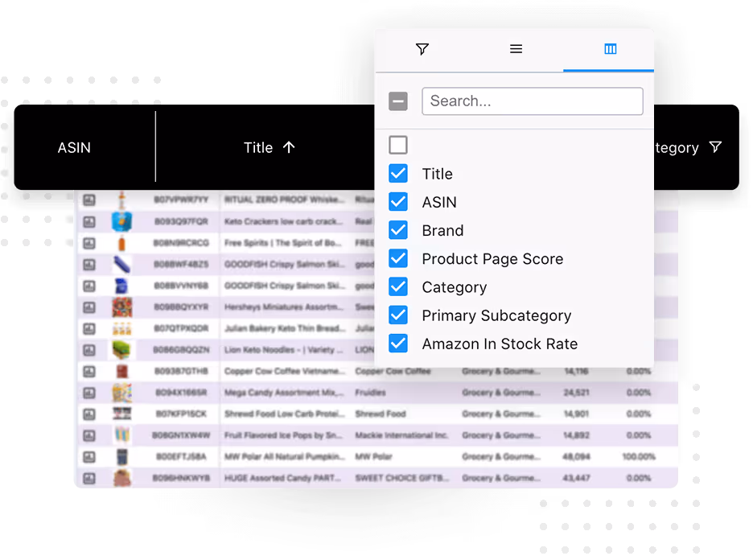Click the title 'HUGE Assorted Candy PART...'
Screen dimensions: 753x560
click(283, 479)
